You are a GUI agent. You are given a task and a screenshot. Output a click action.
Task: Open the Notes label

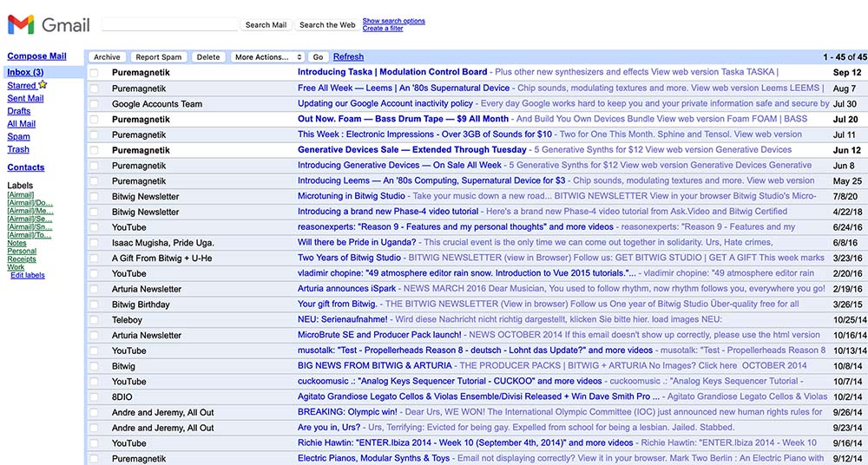pyautogui.click(x=16, y=243)
